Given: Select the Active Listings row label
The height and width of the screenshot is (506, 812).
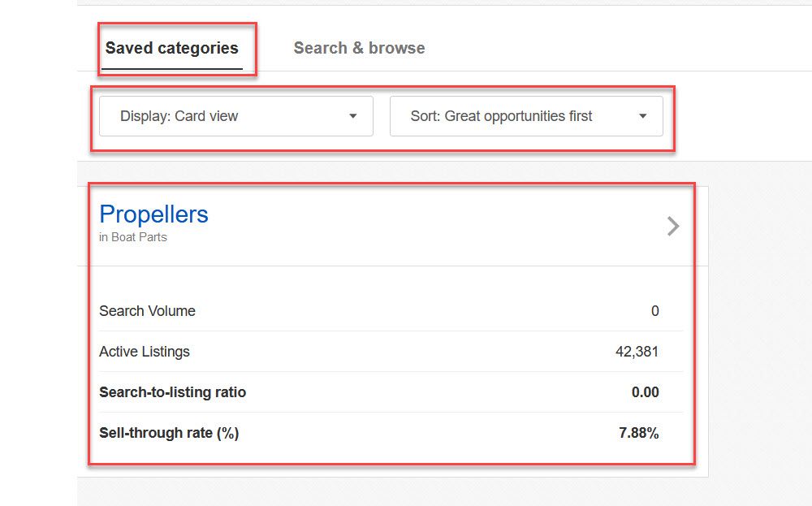Looking at the screenshot, I should 145,352.
